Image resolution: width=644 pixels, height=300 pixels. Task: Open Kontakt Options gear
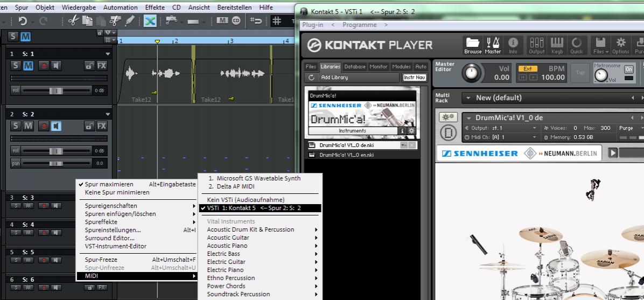(621, 45)
